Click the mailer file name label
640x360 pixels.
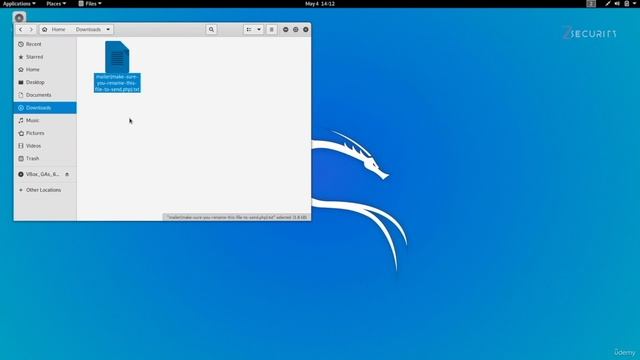coord(117,83)
